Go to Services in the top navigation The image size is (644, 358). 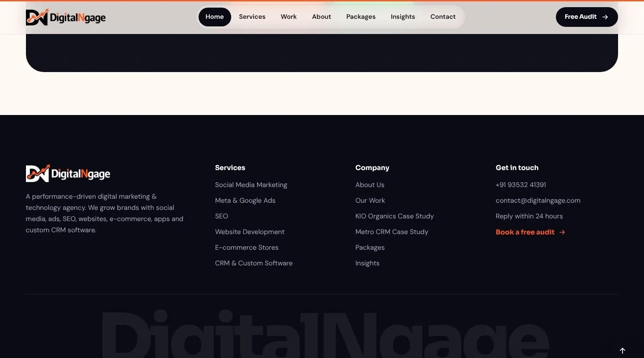(252, 17)
